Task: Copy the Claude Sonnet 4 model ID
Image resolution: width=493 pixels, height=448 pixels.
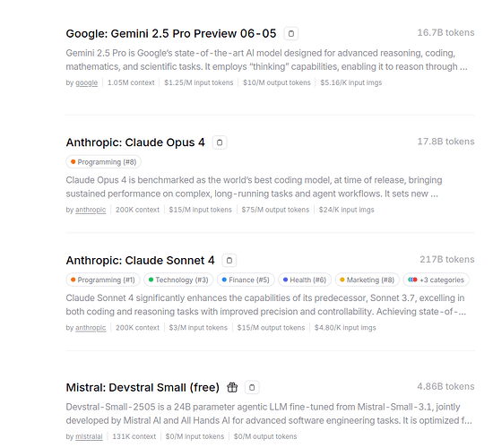Action: tap(229, 261)
